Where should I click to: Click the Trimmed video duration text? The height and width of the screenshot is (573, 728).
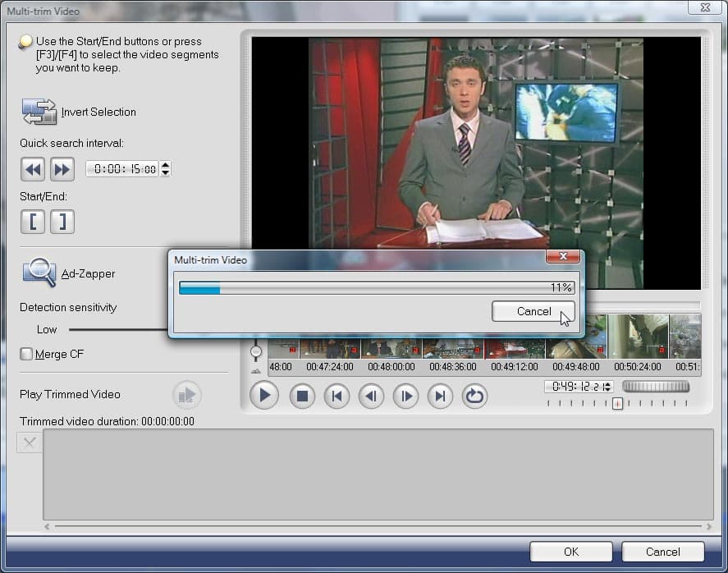[107, 421]
